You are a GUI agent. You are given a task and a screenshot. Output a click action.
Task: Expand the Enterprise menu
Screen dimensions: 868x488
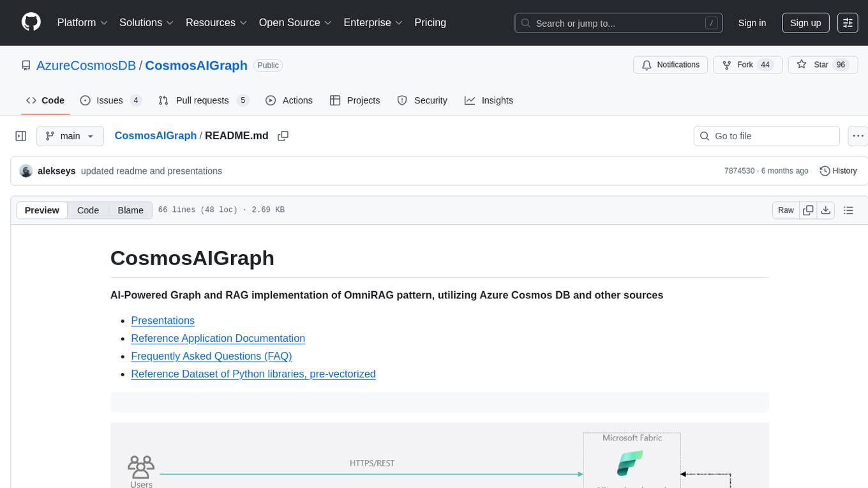point(373,22)
